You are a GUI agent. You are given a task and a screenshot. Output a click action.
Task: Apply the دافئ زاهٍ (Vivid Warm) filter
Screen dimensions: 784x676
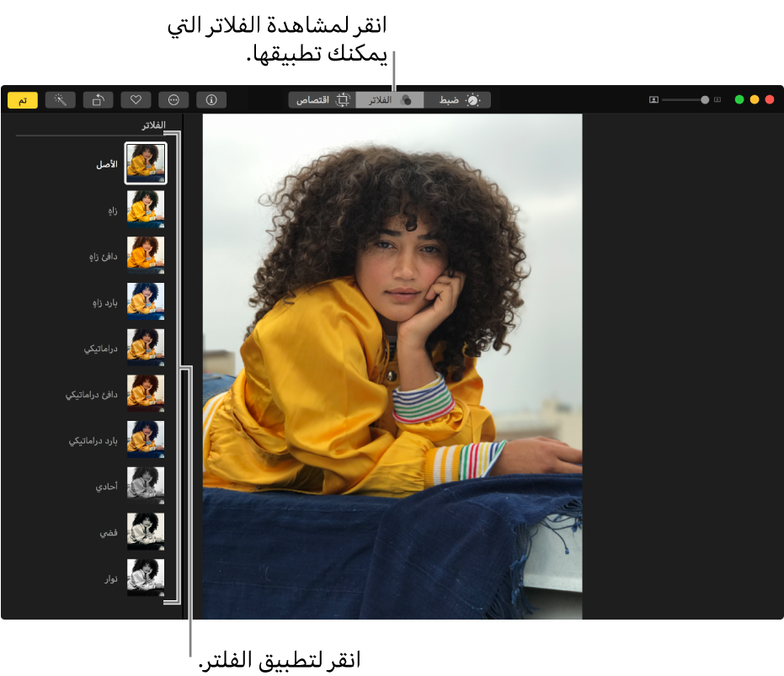[x=146, y=255]
